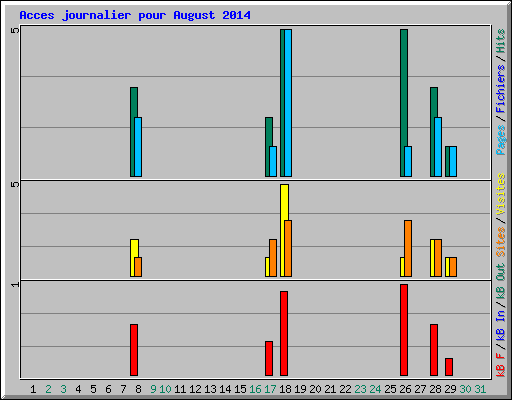This screenshot has width=512, height=400.
Task: Select the orange sites bar for day 18
Action: pyautogui.click(x=288, y=248)
